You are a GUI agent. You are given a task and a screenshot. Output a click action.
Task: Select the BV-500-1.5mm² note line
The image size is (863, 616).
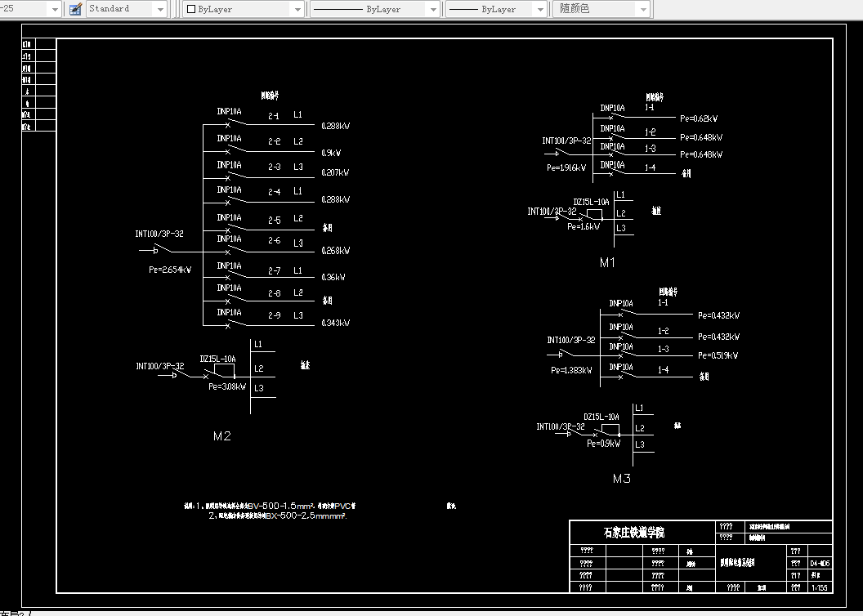pyautogui.click(x=270, y=506)
